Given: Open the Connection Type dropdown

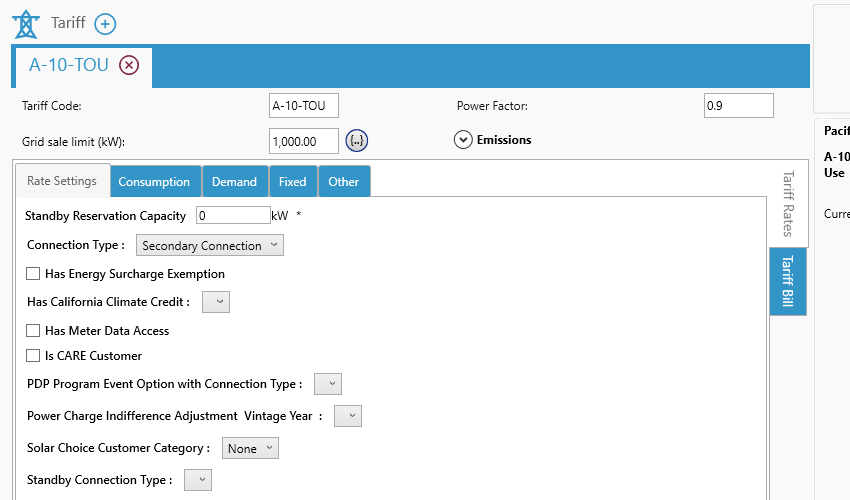Looking at the screenshot, I should coord(209,245).
